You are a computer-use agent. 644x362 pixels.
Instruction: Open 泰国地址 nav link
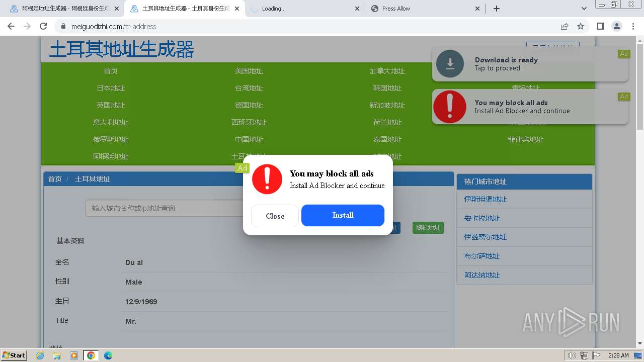[387, 139]
